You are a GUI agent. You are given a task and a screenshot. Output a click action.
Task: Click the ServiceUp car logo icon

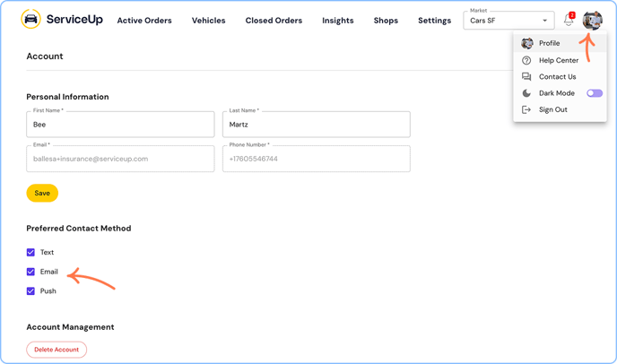pyautogui.click(x=31, y=20)
